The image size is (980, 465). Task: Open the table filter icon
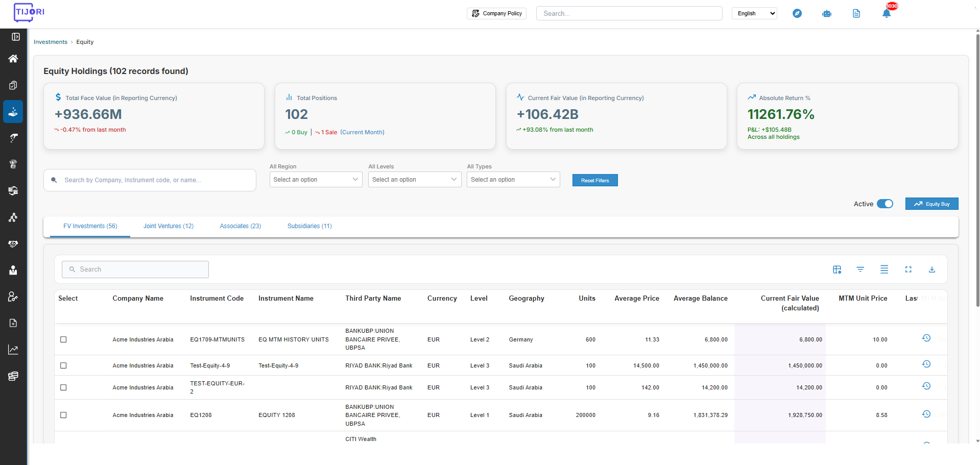[861, 270]
